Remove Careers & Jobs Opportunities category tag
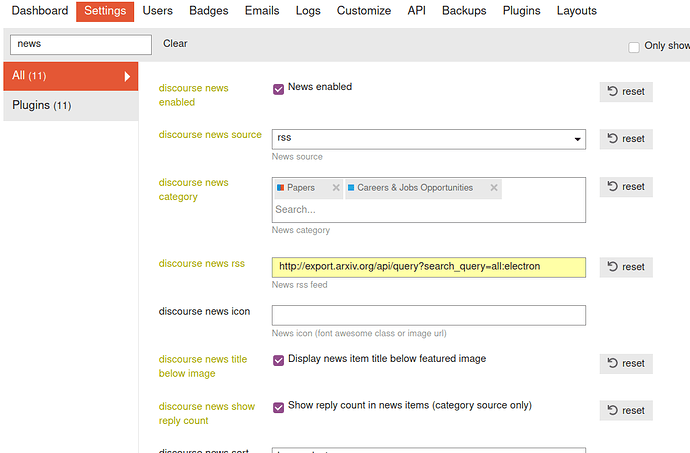 tap(494, 188)
